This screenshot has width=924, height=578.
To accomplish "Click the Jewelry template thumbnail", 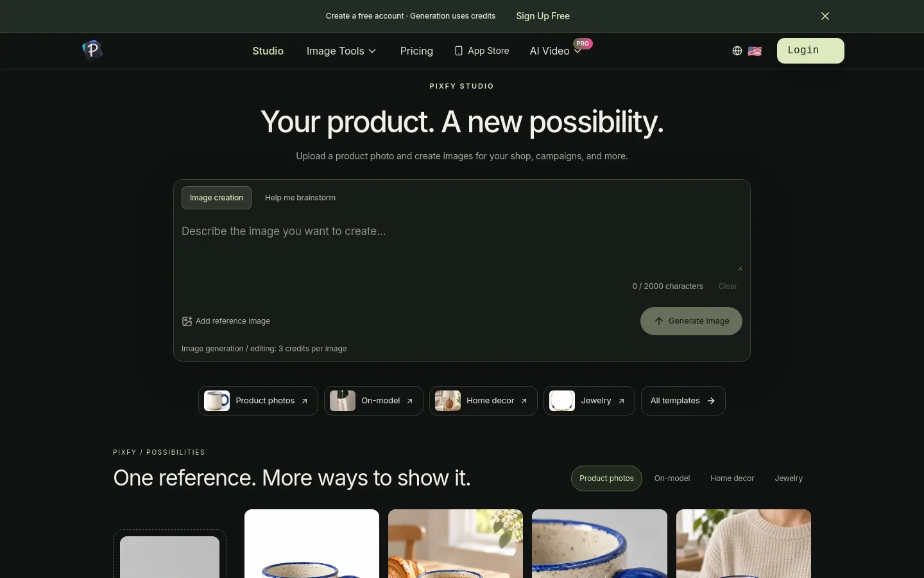I will 562,401.
